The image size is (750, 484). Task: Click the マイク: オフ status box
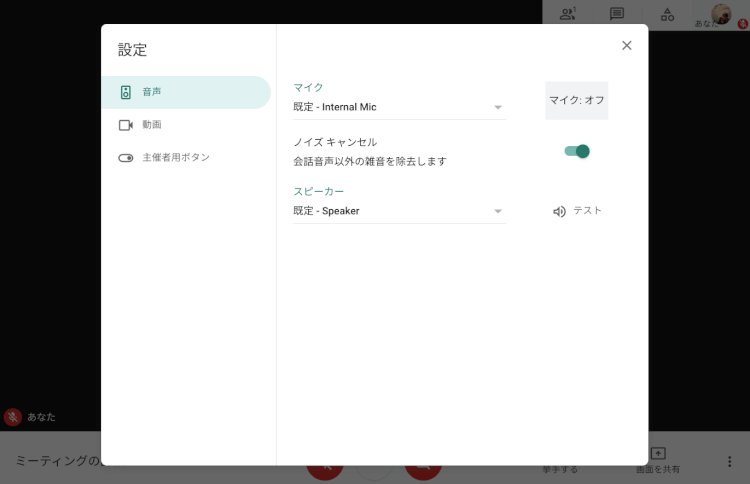coord(576,100)
